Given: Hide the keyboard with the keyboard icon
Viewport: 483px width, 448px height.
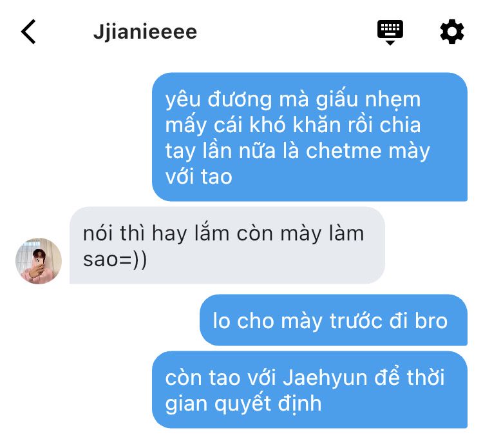Looking at the screenshot, I should 390,32.
